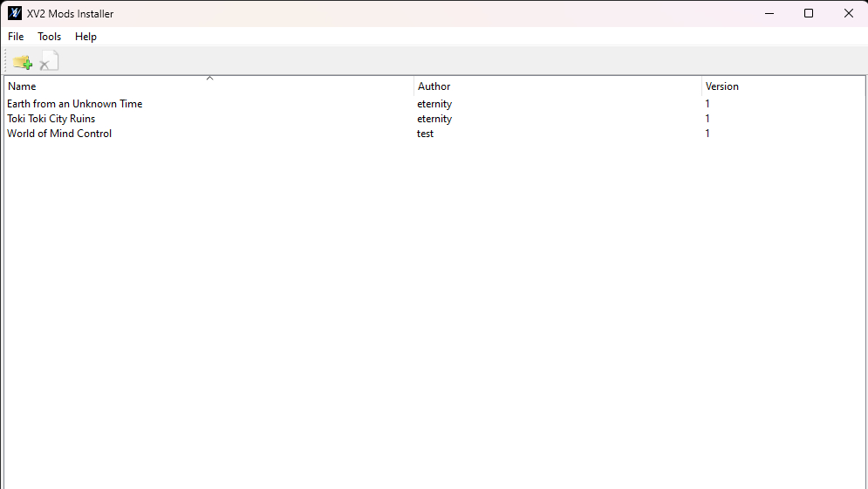Click the install mod folder-plus icon
Viewport: 868px width, 489px height.
tap(23, 62)
